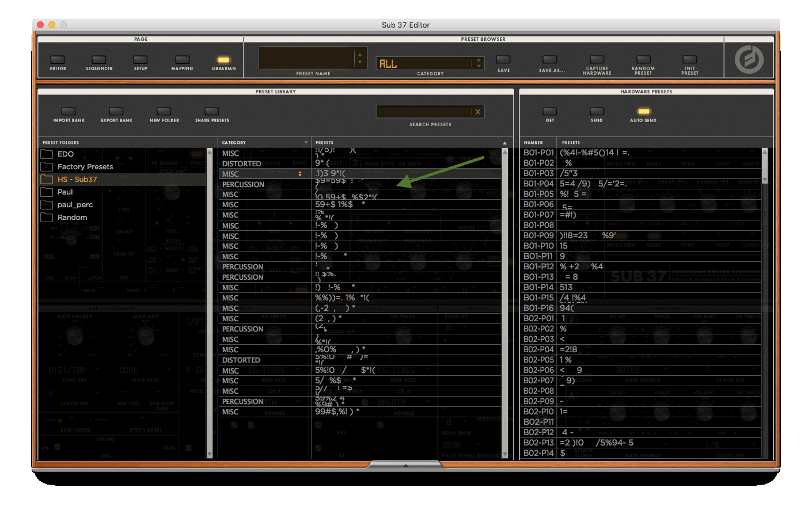Open the Category column filter arrow

(x=306, y=143)
